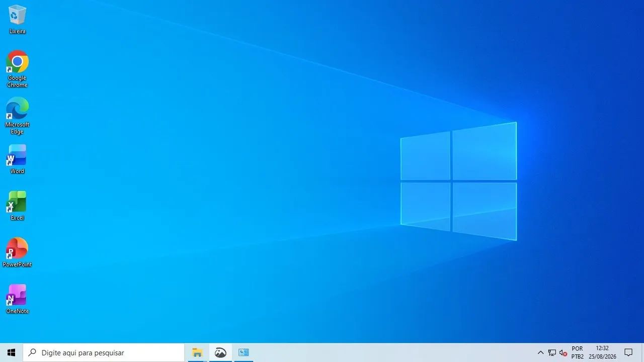The width and height of the screenshot is (644, 362).
Task: Open the muted volume tray icon
Action: [x=563, y=352]
